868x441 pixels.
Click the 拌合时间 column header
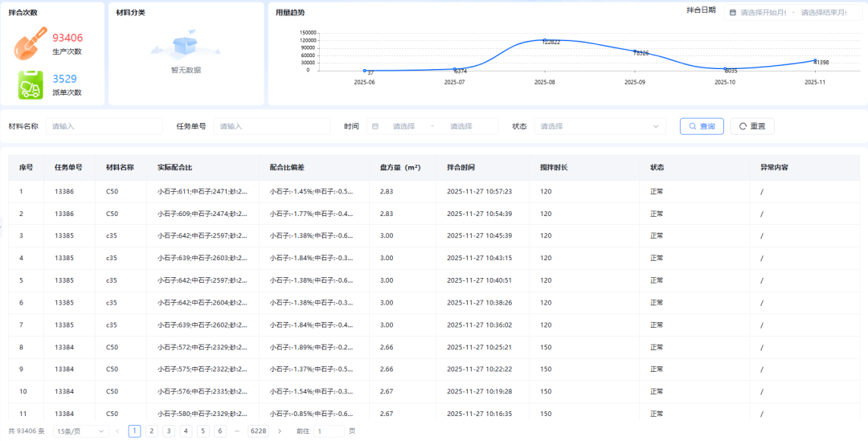(461, 168)
